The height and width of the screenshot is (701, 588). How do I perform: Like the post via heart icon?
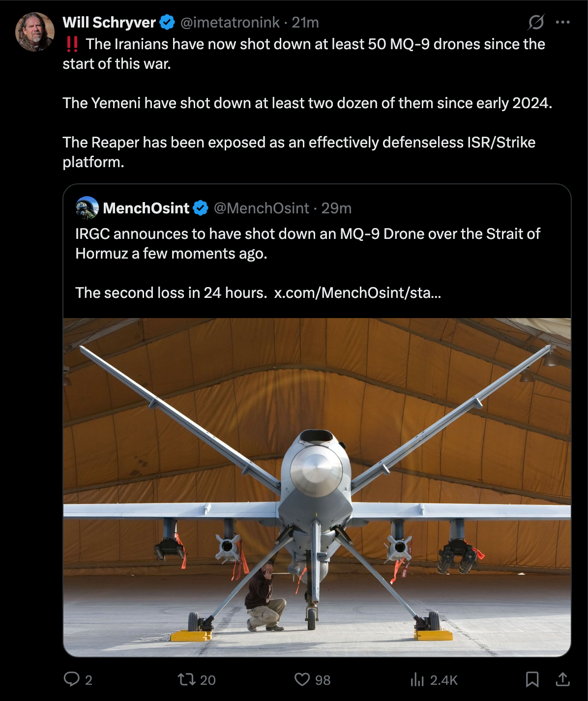tap(302, 679)
